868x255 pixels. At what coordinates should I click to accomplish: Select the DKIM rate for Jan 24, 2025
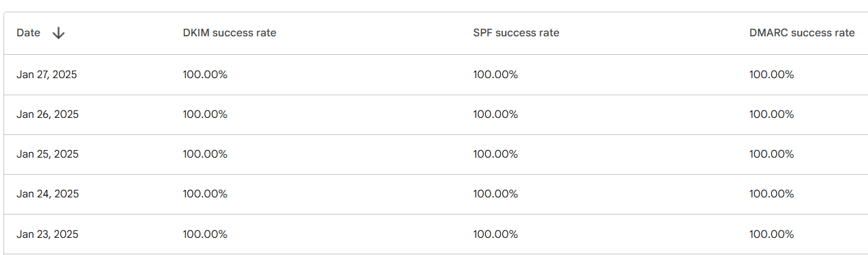click(205, 194)
